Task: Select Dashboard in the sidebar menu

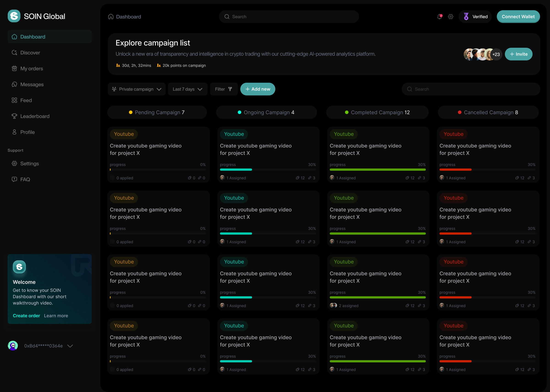Action: (49, 37)
